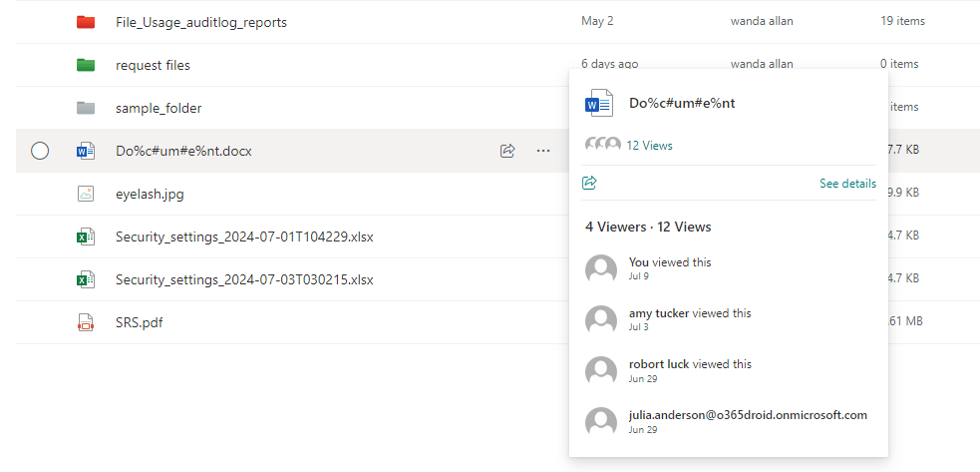Select the Do%c#um#e%nt.docx row circle checkbox
This screenshot has width=980, height=472.
coord(40,151)
